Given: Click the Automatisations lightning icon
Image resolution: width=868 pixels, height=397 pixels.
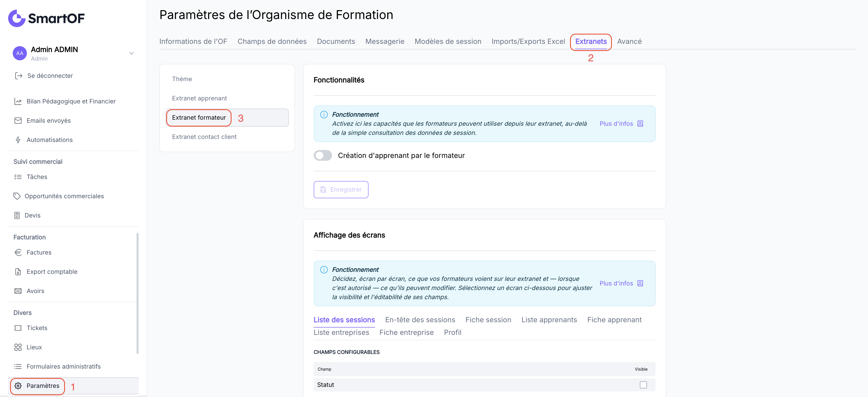Looking at the screenshot, I should (18, 140).
